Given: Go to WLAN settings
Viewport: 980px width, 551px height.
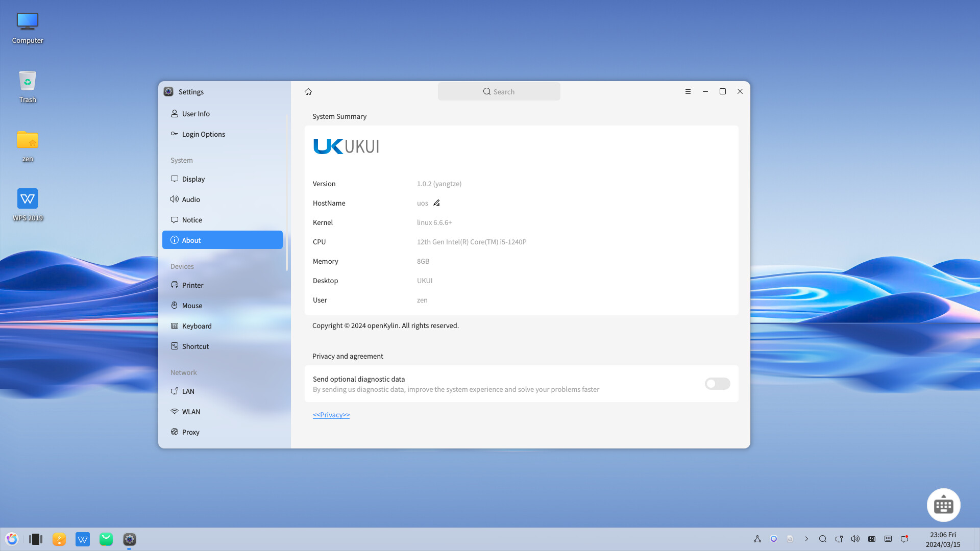Looking at the screenshot, I should pyautogui.click(x=191, y=412).
